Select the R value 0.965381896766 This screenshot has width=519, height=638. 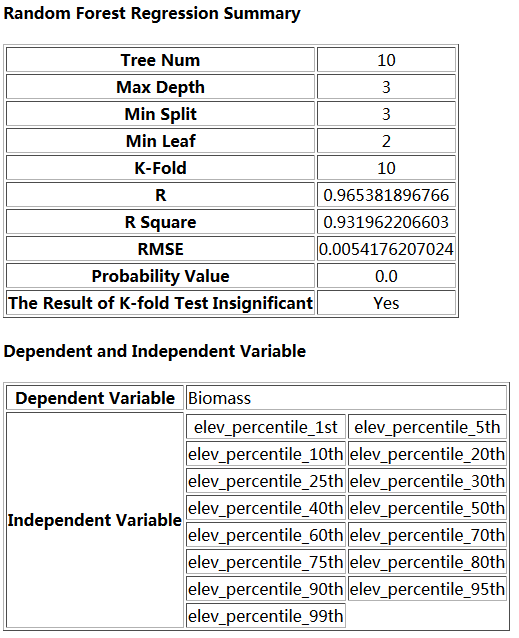pos(386,195)
